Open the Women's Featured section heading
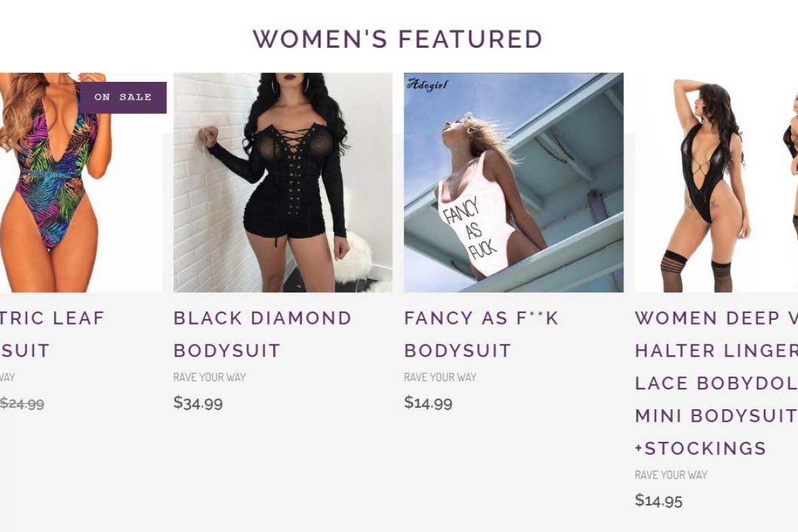Viewport: 798px width, 532px height. point(398,39)
